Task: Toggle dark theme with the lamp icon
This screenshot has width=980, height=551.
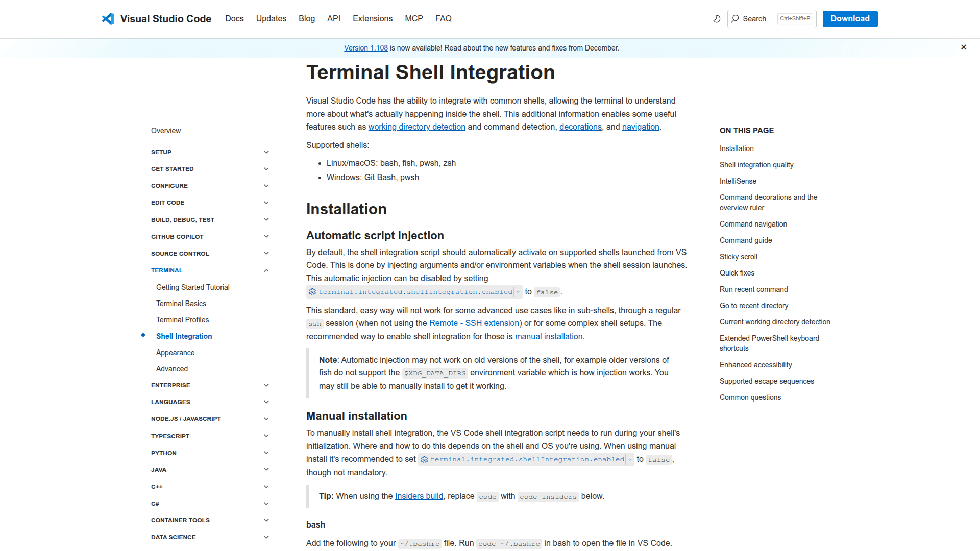Action: coord(717,18)
